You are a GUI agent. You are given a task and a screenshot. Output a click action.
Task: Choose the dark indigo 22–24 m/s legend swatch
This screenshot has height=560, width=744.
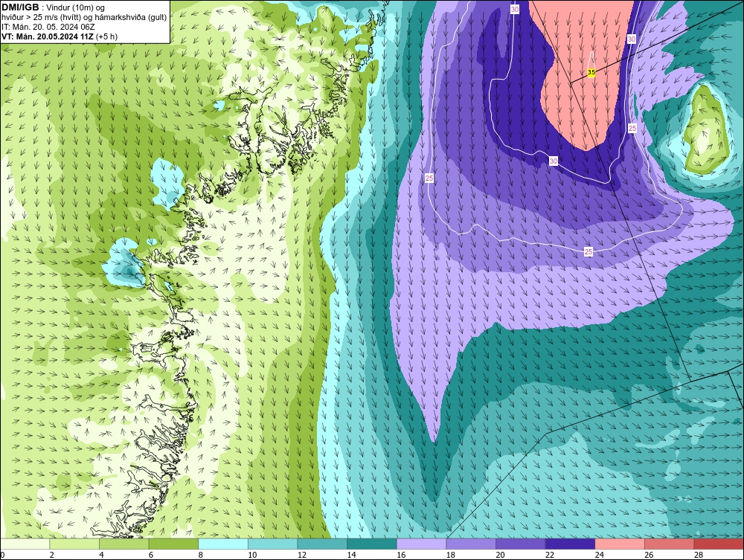570,544
